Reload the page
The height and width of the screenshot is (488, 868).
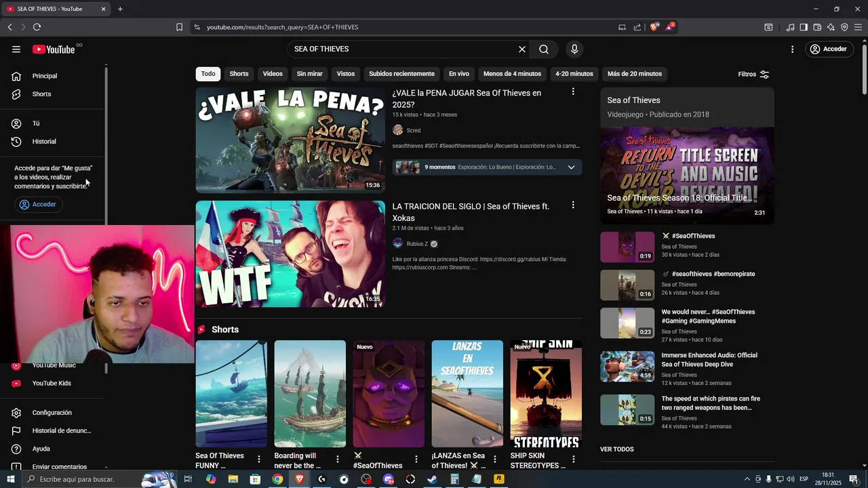pos(37,27)
